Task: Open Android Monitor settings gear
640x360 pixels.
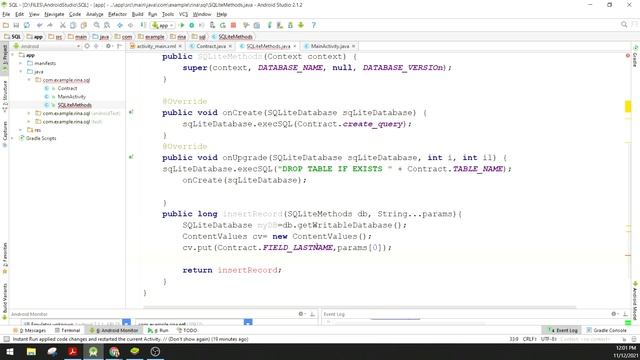Action: (x=301, y=314)
